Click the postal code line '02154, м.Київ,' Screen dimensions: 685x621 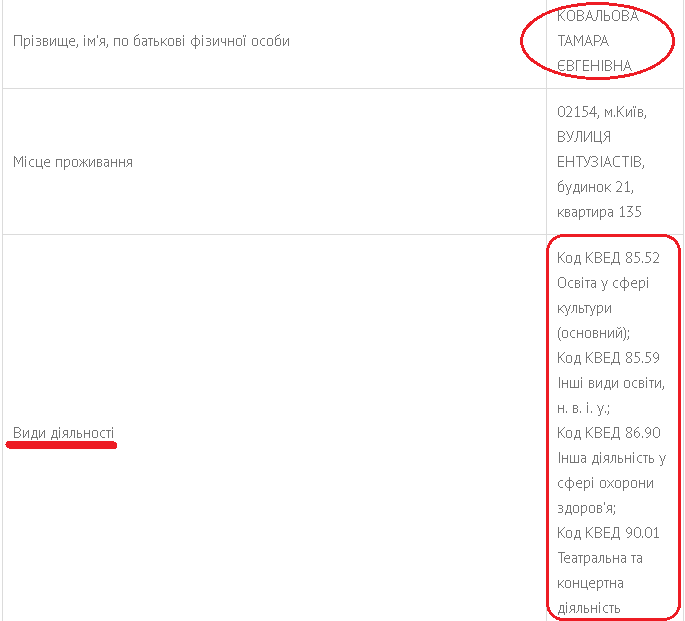click(x=602, y=112)
